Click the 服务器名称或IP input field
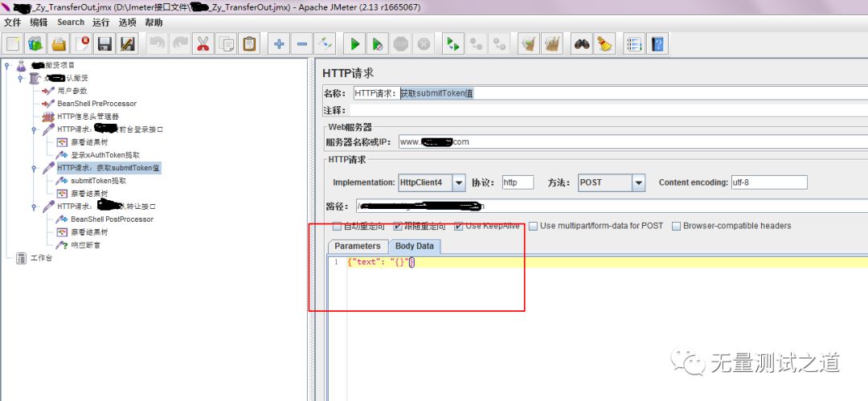Image resolution: width=868 pixels, height=401 pixels. (633, 141)
